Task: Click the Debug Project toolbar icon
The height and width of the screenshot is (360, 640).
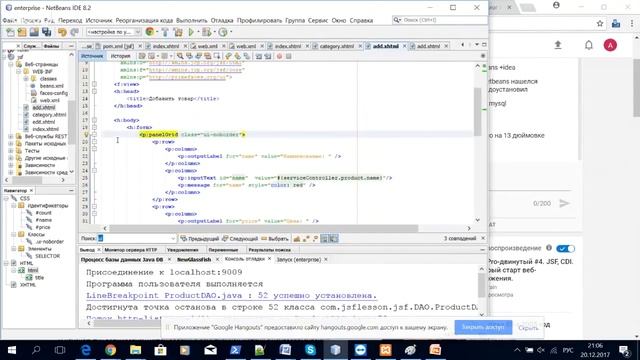Action: (x=207, y=32)
